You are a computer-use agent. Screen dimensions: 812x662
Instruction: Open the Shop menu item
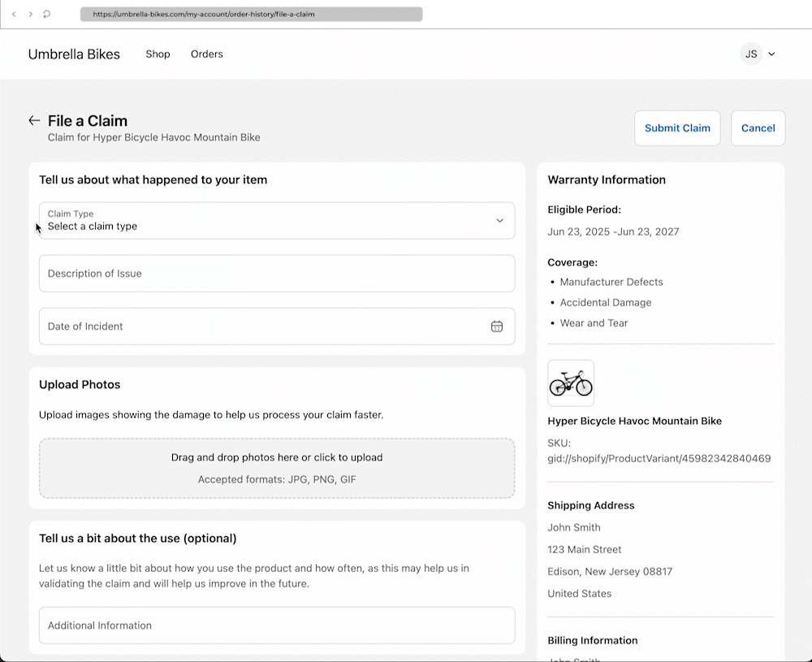[x=158, y=54]
